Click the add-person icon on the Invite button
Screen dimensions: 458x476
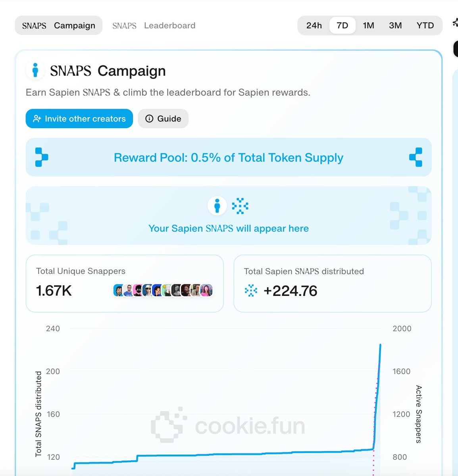37,119
